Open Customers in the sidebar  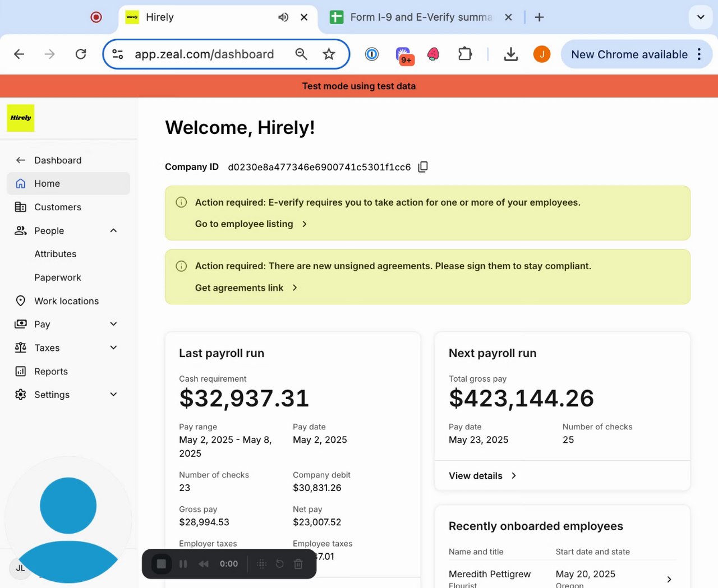57,207
